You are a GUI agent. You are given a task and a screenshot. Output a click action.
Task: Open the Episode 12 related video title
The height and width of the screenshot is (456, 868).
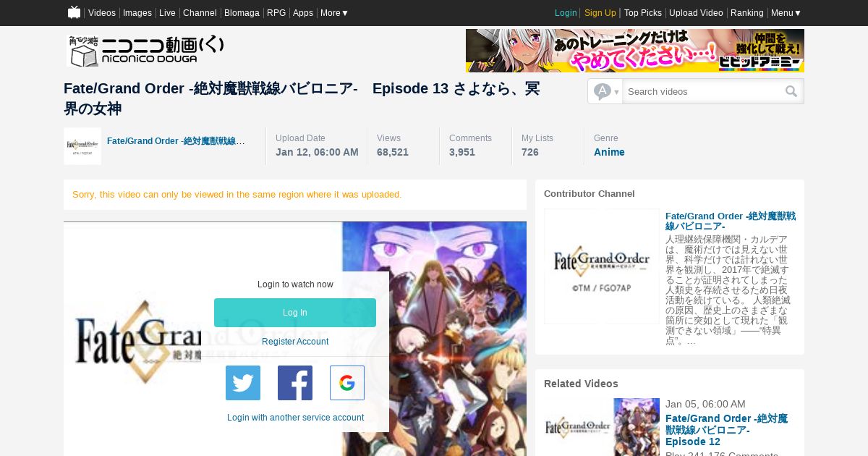(x=726, y=430)
